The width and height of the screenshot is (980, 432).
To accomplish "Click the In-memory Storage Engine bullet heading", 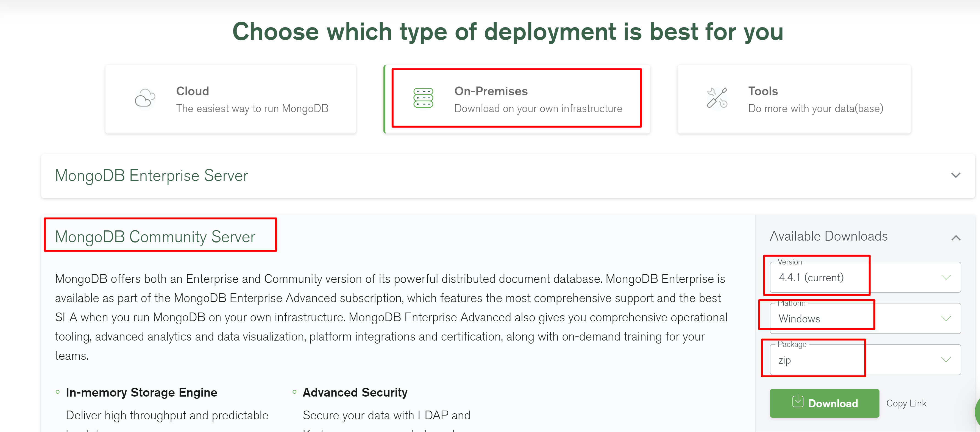I will click(x=141, y=392).
